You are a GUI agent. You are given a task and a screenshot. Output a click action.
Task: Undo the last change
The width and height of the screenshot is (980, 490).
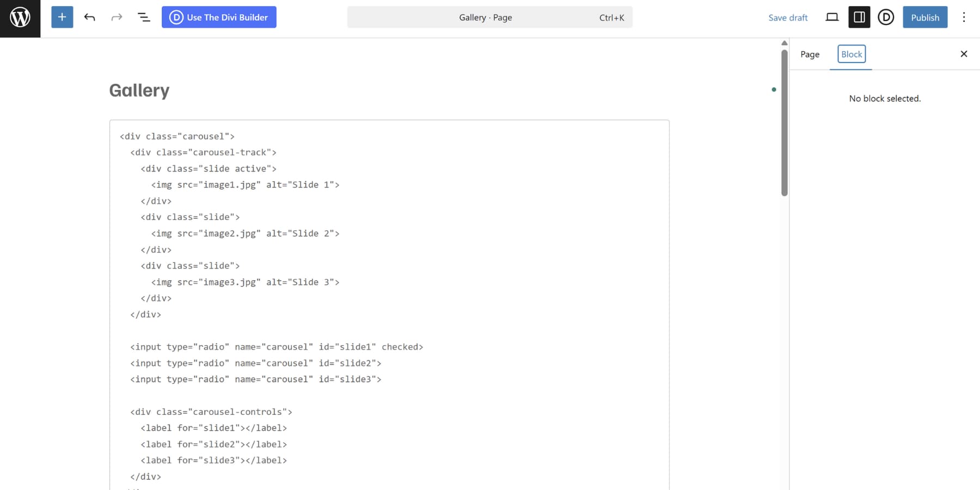tap(89, 17)
